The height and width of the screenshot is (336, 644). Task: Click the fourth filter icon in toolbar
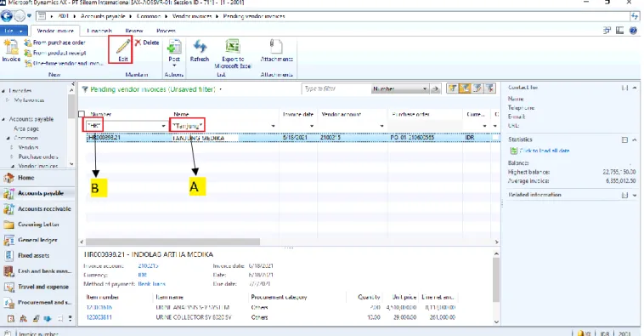(x=489, y=88)
